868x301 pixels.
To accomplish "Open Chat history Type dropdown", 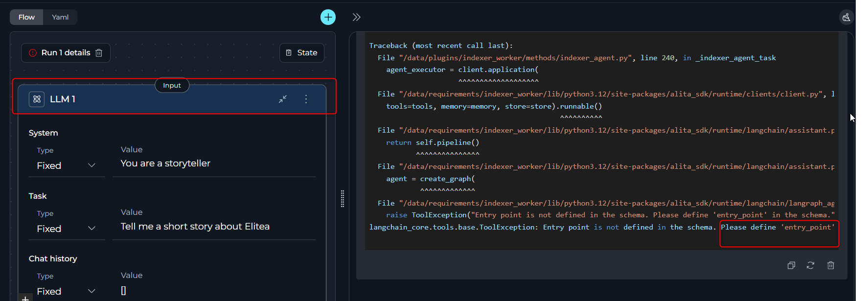I will tap(66, 291).
